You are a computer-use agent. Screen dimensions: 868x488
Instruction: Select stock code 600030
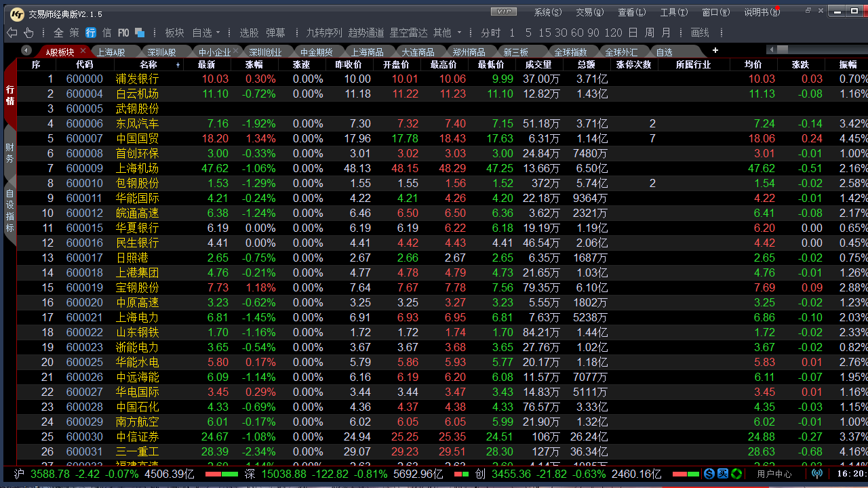click(85, 436)
